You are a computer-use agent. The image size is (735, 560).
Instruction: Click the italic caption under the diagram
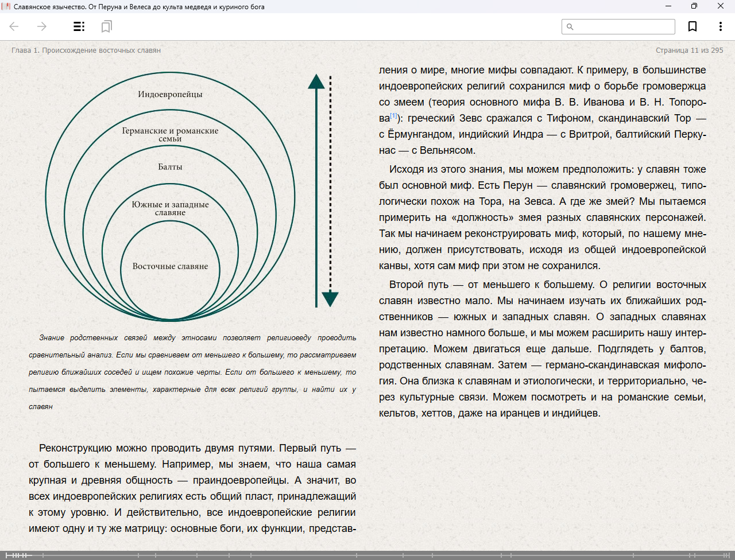pyautogui.click(x=192, y=372)
